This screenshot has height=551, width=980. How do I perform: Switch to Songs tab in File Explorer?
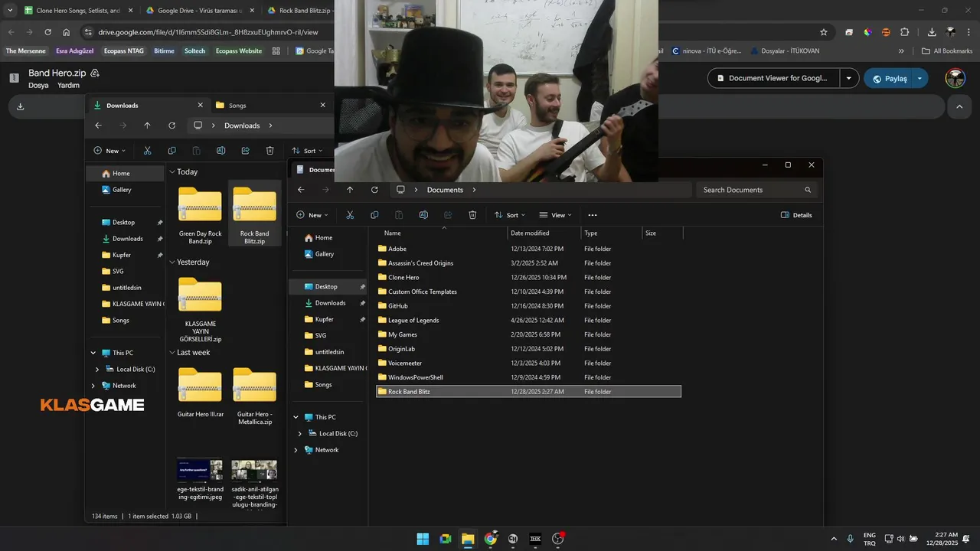coord(270,105)
